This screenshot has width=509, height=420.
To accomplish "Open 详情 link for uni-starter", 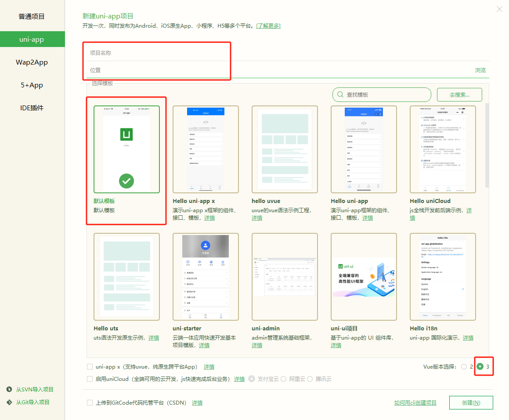I will (x=204, y=345).
